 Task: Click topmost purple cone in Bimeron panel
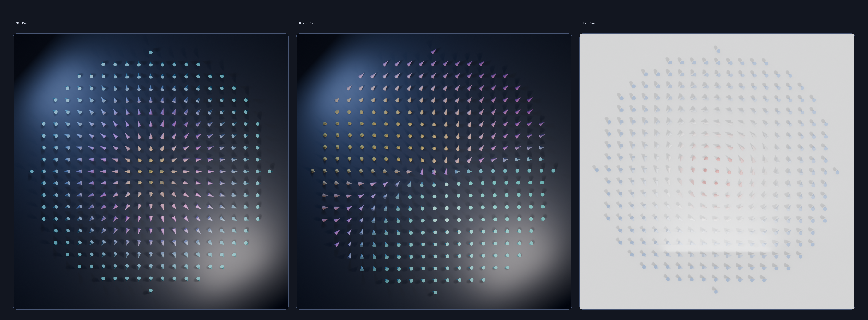[433, 52]
